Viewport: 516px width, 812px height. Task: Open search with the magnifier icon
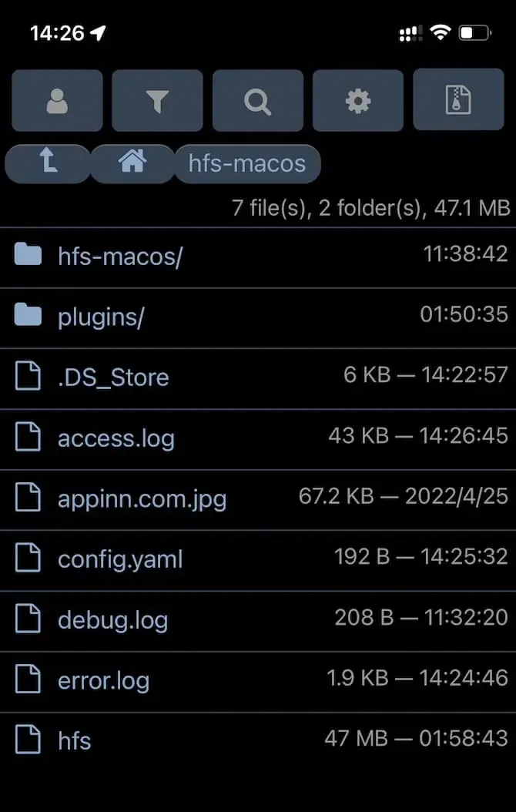coord(258,100)
